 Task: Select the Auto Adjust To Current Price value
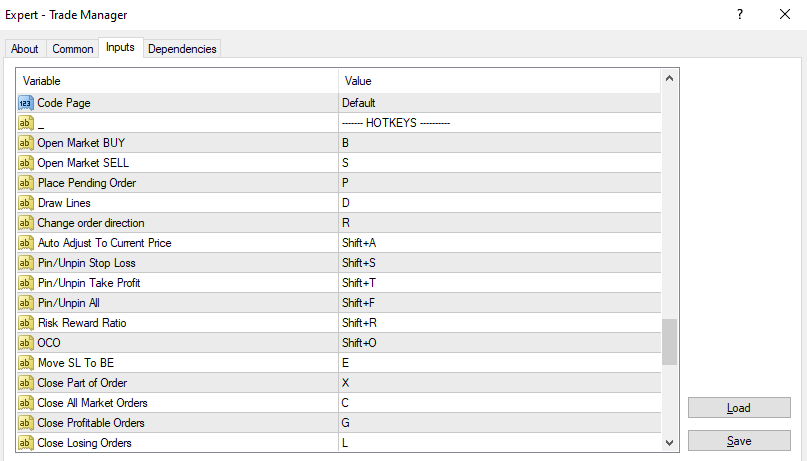click(x=500, y=243)
